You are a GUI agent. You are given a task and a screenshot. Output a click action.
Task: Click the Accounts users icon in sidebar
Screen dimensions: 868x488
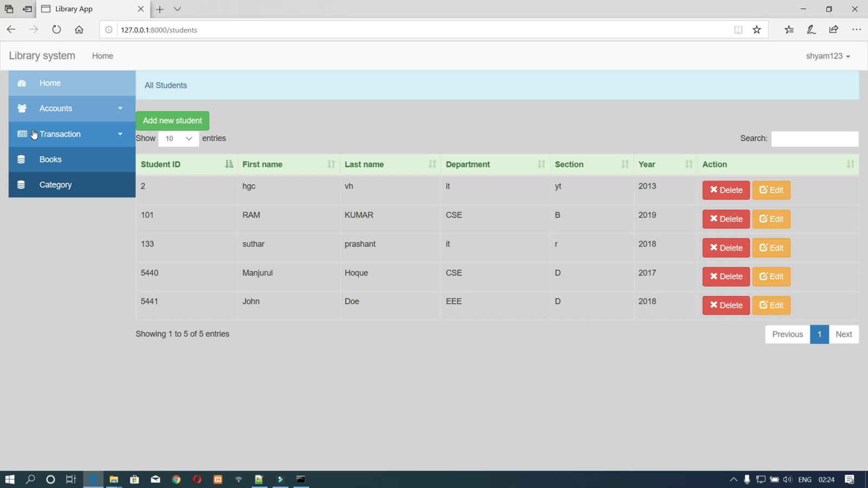pos(22,108)
